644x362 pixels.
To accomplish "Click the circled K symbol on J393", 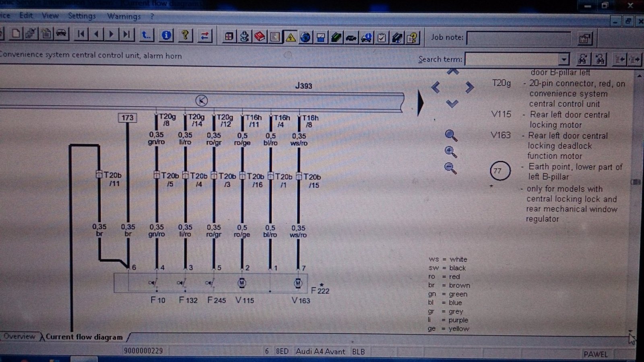I will pos(201,101).
